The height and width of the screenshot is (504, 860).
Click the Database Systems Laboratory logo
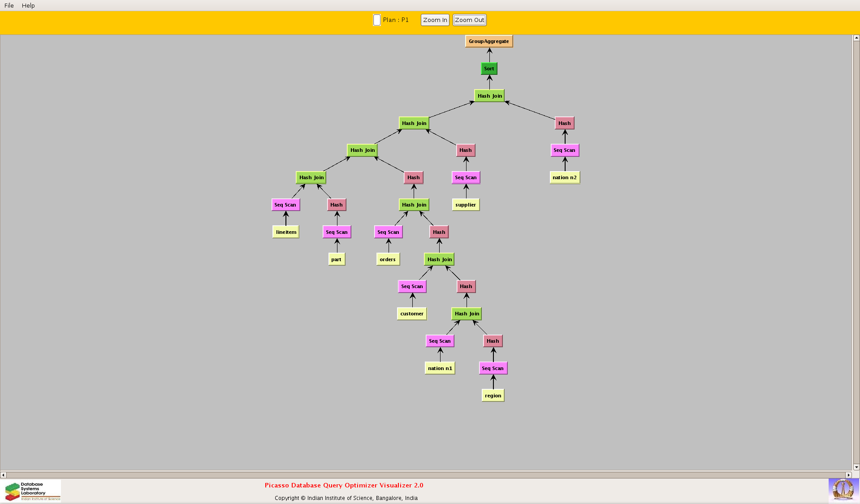click(33, 491)
